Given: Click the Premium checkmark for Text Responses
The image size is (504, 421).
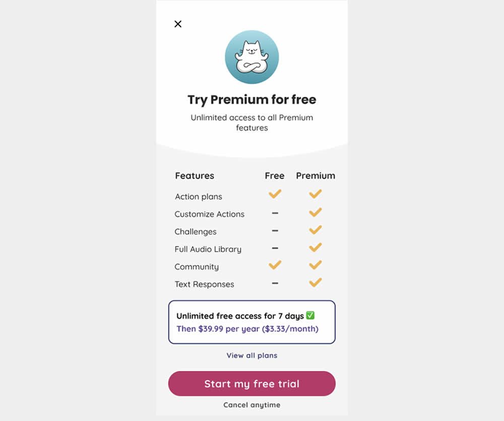Looking at the screenshot, I should (316, 282).
